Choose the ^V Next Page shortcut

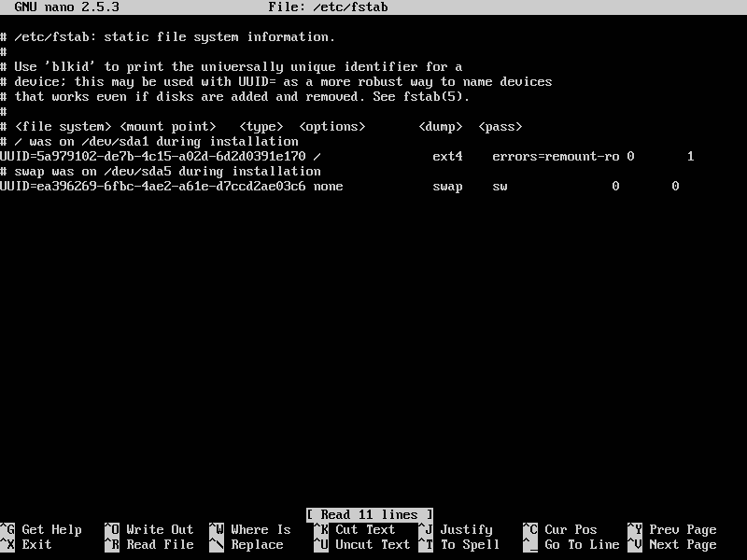tap(671, 544)
